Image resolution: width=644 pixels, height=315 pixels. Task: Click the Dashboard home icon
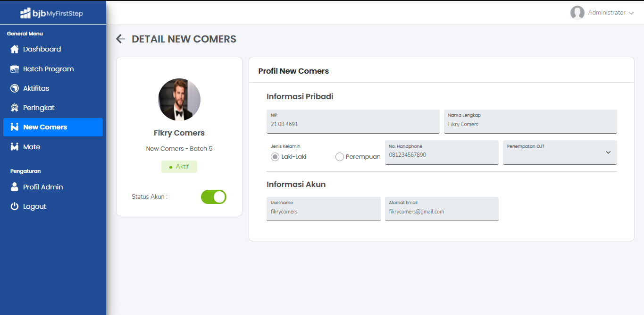coord(15,49)
